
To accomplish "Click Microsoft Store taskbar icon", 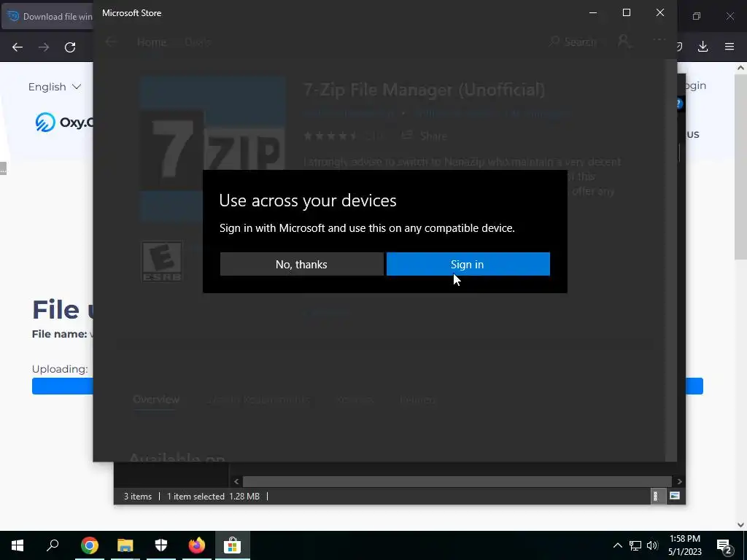I will pyautogui.click(x=233, y=545).
